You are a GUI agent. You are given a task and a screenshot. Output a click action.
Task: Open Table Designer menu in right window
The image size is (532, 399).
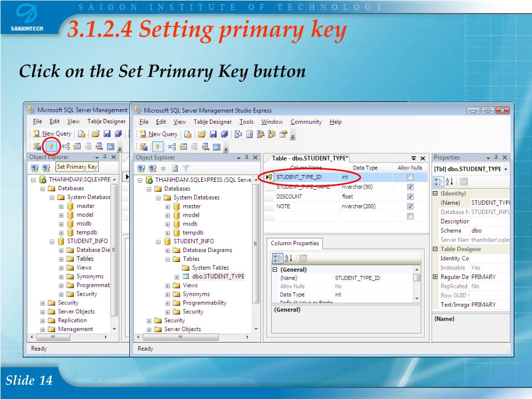tap(212, 122)
